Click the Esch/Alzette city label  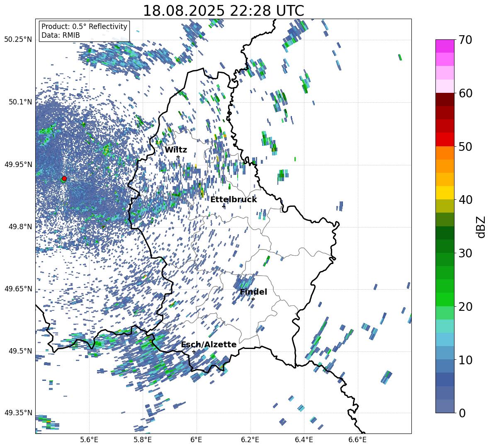[209, 344]
